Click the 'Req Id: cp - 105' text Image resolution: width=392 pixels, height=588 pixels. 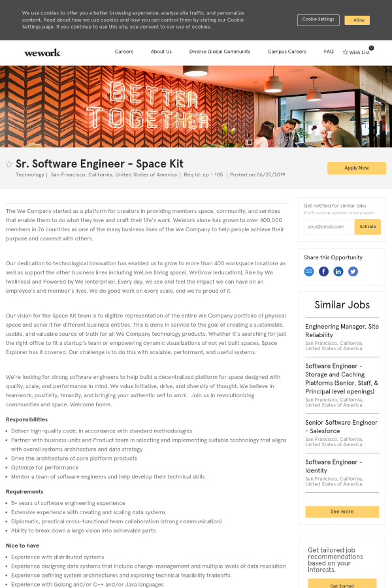(203, 174)
